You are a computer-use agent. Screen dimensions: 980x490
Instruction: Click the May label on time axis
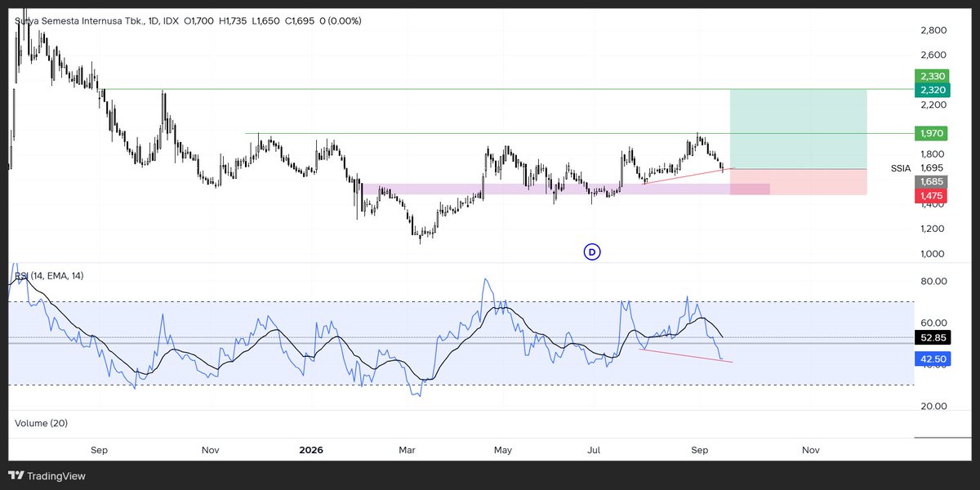503,450
